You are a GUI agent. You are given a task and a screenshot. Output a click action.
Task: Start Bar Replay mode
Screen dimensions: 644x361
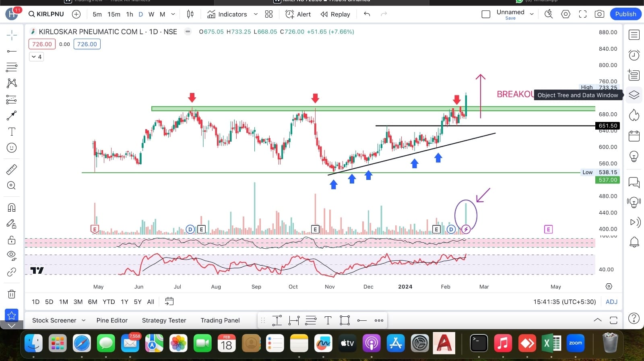click(335, 14)
